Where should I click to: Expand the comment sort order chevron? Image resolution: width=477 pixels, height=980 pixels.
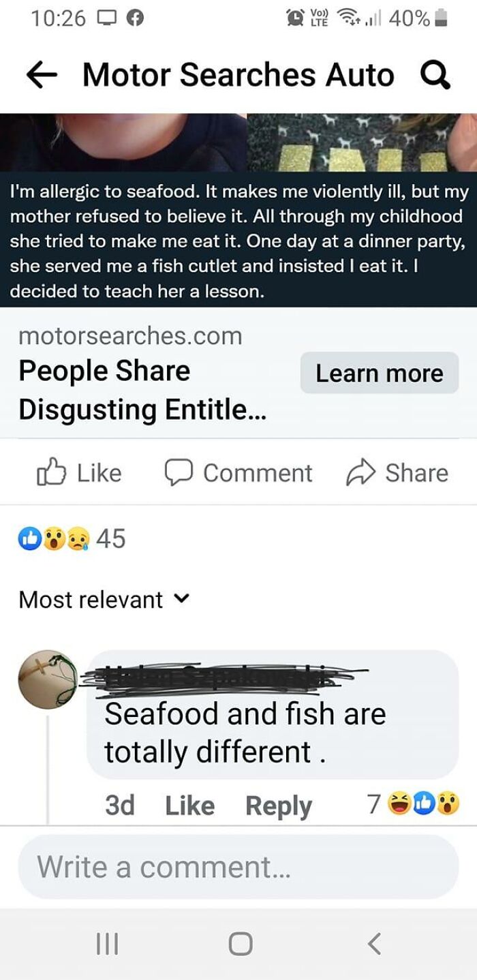pos(181,600)
